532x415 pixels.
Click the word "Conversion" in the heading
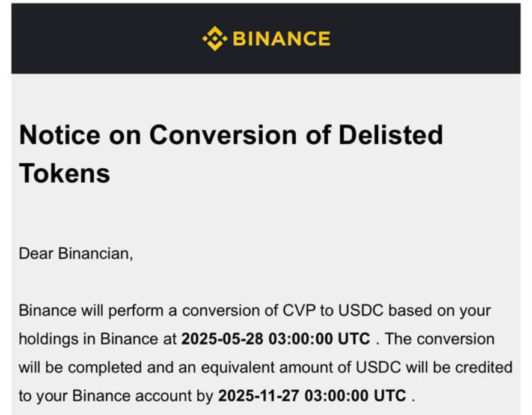223,135
